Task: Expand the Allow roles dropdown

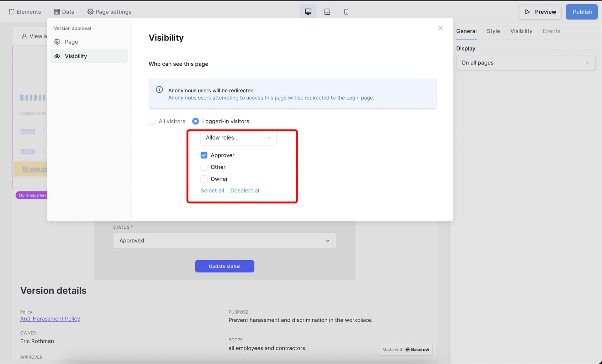Action: tap(238, 138)
